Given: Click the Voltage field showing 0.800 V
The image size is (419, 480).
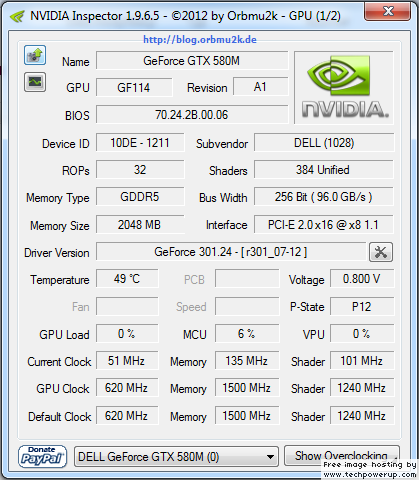Looking at the screenshot, I should [362, 279].
